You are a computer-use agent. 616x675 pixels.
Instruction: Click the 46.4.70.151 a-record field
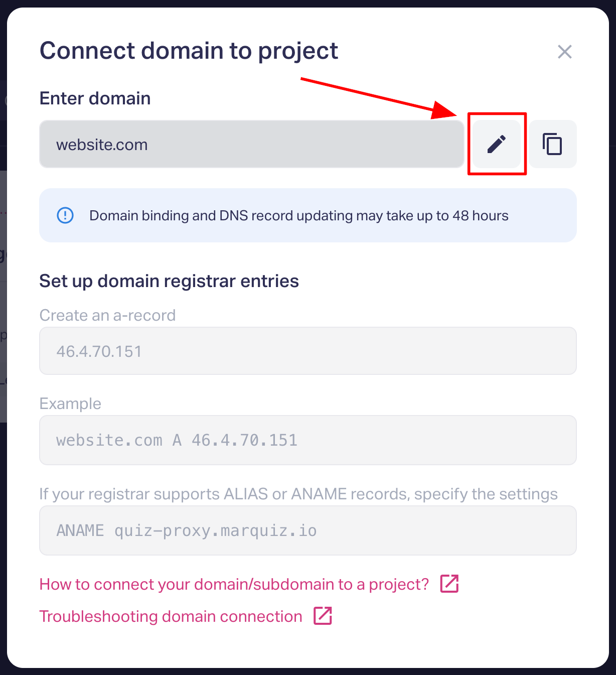click(x=307, y=351)
